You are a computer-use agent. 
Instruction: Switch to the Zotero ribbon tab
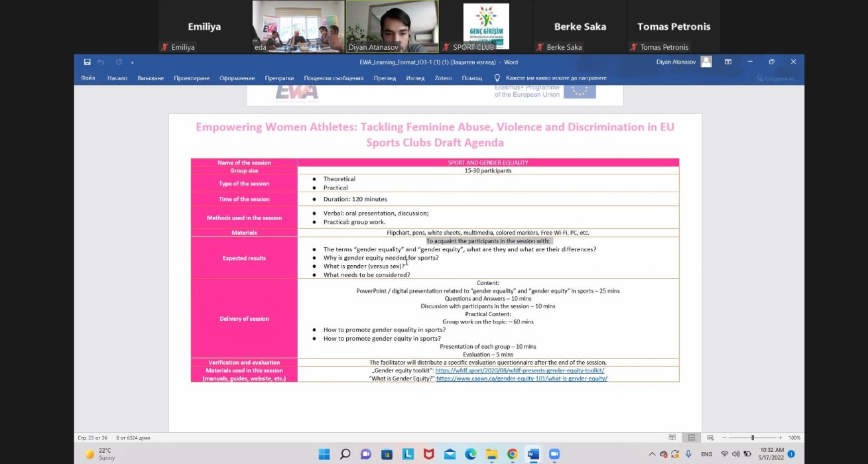point(443,78)
